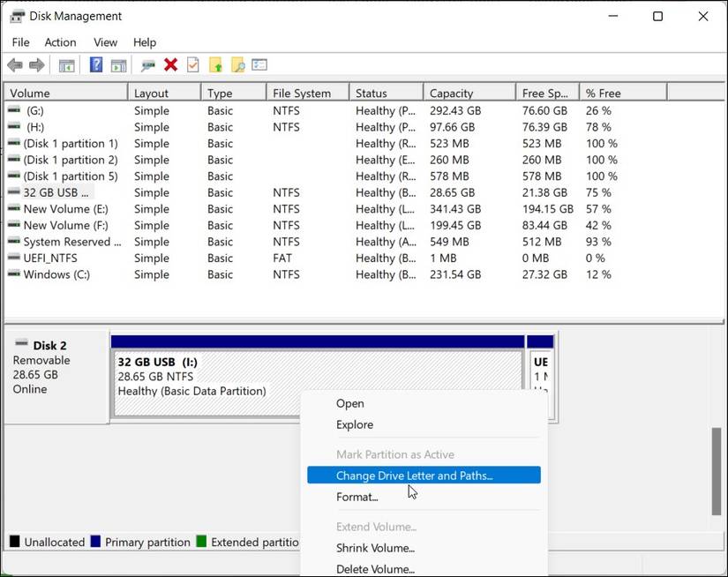Sort list by File System column header
The height and width of the screenshot is (577, 728).
click(x=302, y=93)
